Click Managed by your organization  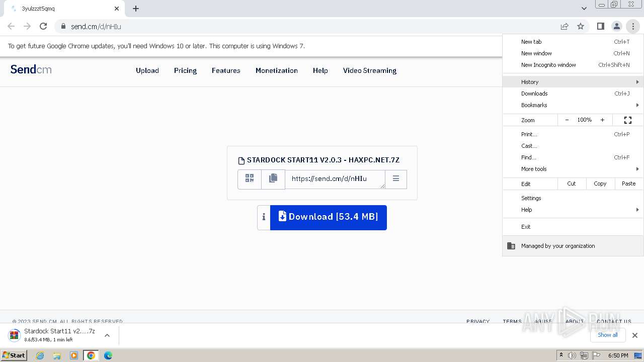pos(573,246)
